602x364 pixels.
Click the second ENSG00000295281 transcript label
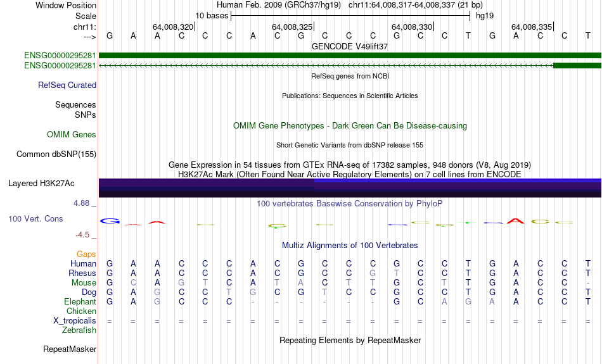60,66
